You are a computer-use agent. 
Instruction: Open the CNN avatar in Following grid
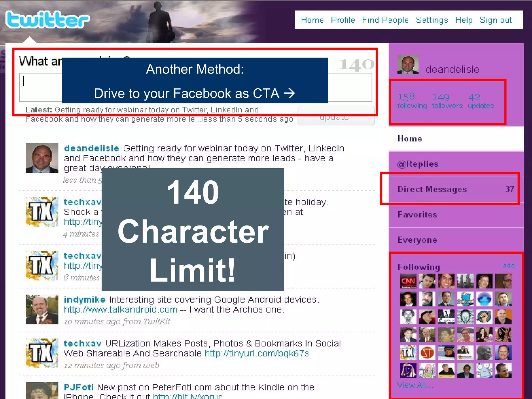click(x=408, y=281)
